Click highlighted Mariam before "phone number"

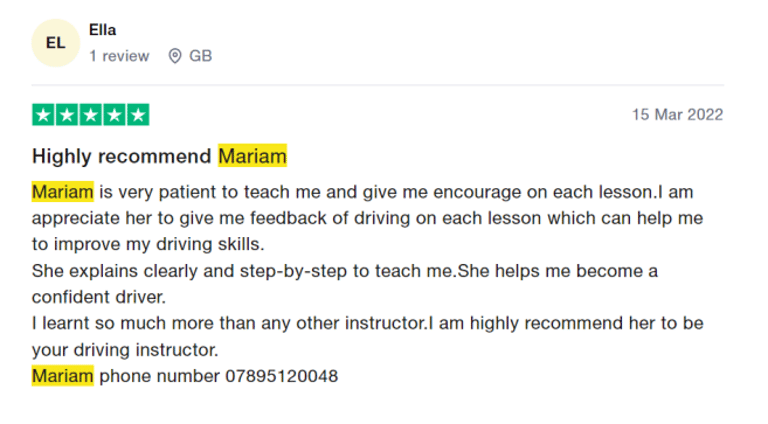click(x=62, y=376)
